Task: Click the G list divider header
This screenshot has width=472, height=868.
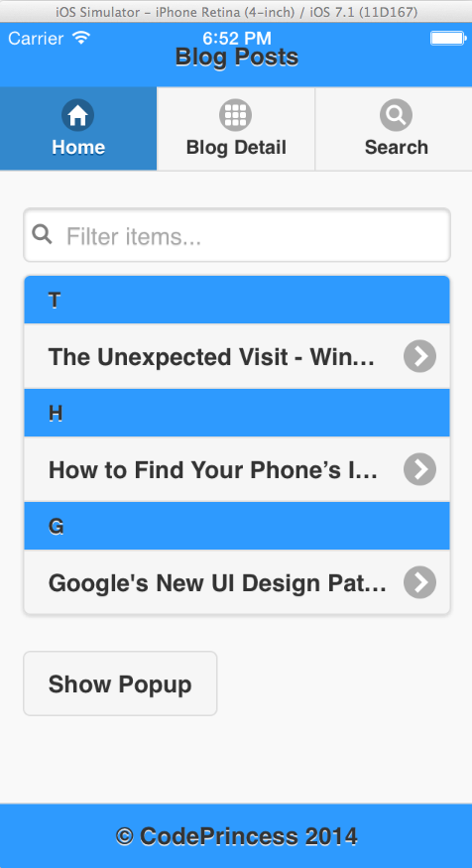Action: pos(237,526)
